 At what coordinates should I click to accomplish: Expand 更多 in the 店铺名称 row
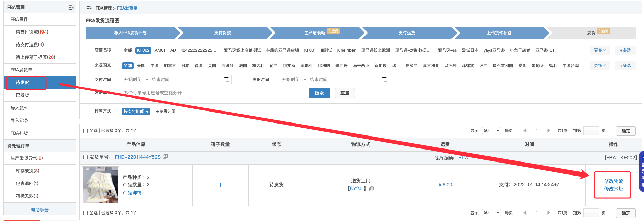[599, 50]
